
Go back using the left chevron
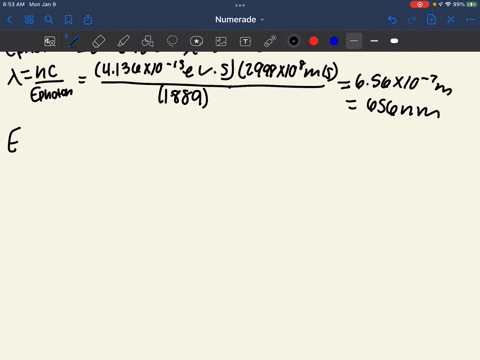(9, 20)
